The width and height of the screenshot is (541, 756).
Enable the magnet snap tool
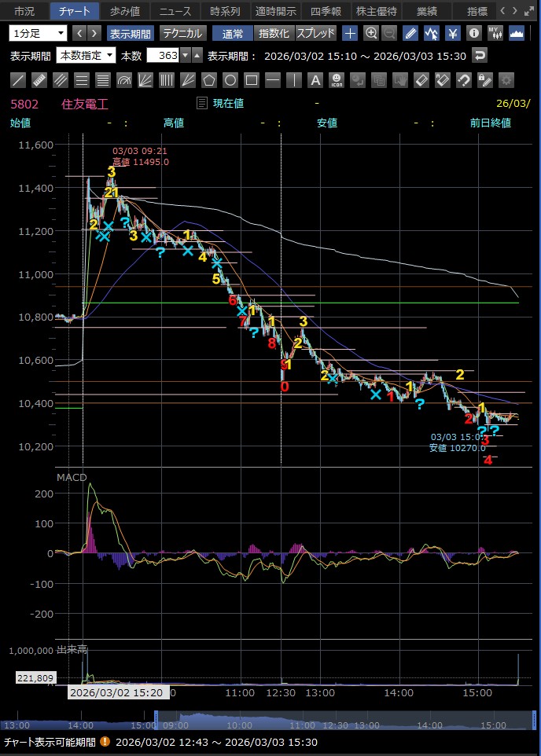464,80
